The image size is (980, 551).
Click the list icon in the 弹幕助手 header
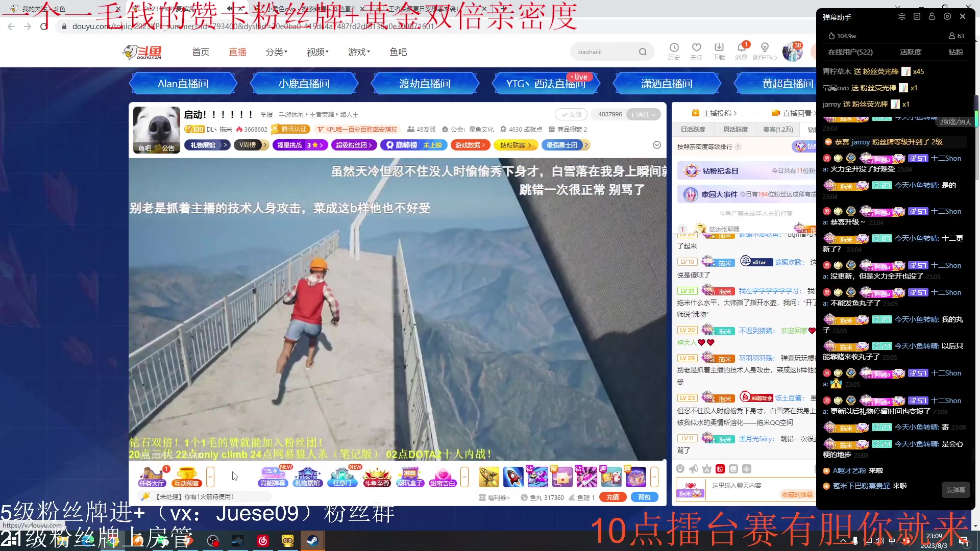click(917, 16)
